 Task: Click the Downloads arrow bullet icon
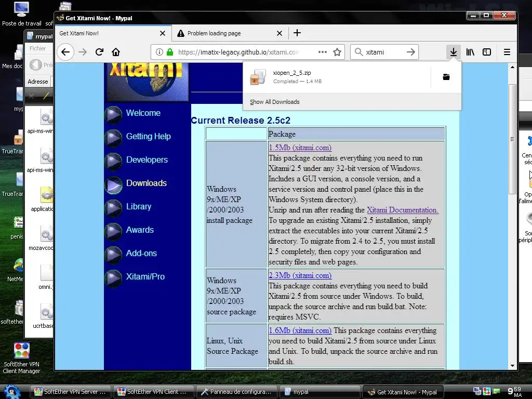(113, 185)
